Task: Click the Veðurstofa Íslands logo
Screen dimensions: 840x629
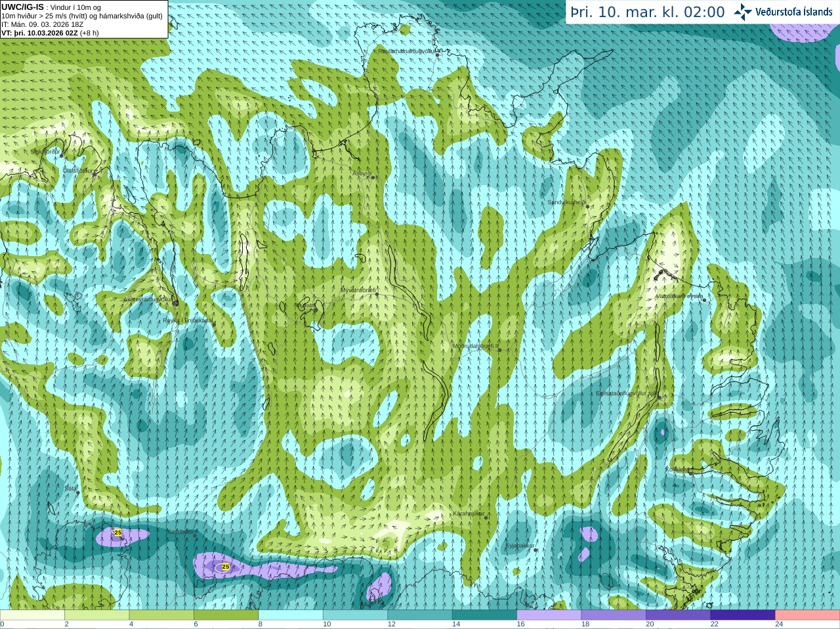Action: (x=783, y=12)
